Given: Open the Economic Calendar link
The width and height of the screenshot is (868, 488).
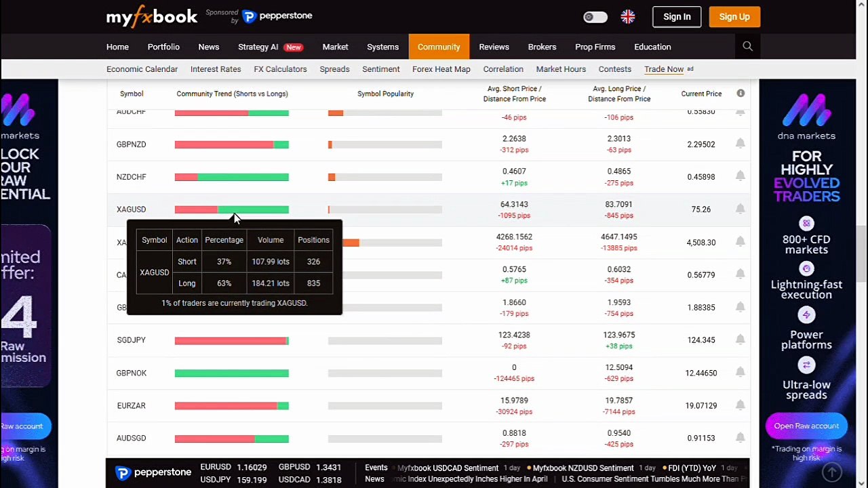Looking at the screenshot, I should pos(142,69).
